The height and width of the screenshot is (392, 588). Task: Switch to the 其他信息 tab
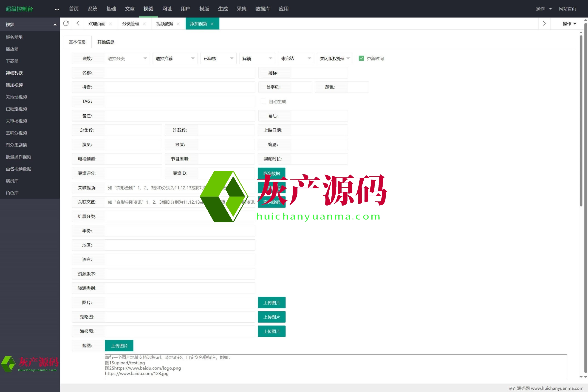(106, 42)
